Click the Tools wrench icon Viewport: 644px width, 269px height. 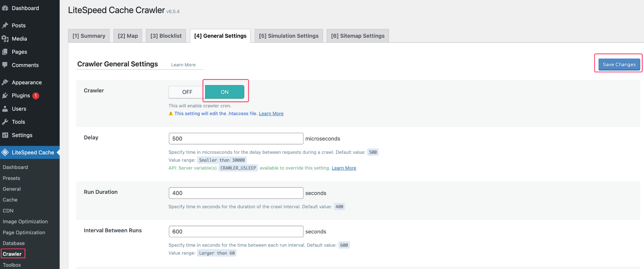click(x=5, y=122)
